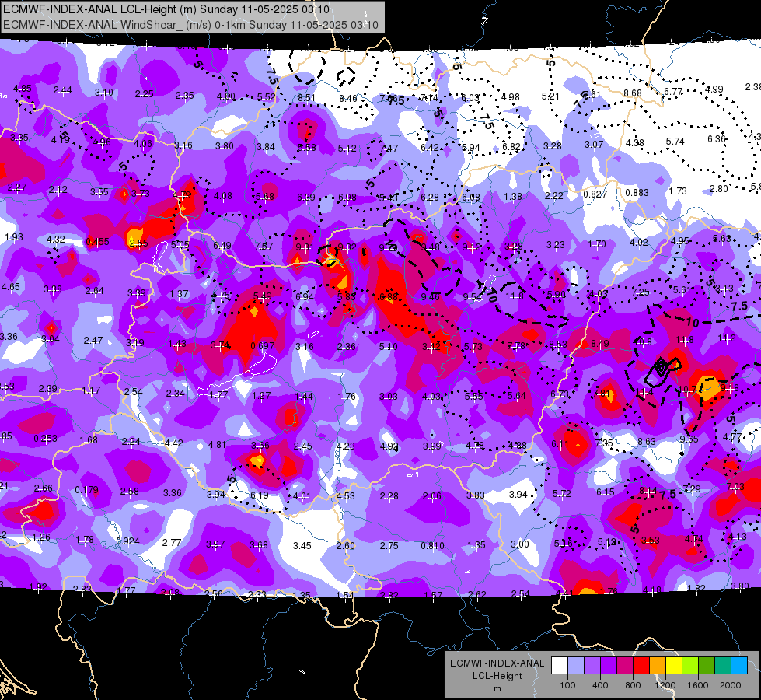761x700 pixels.
Task: Click the grid value 6.77
Action: [x=673, y=91]
